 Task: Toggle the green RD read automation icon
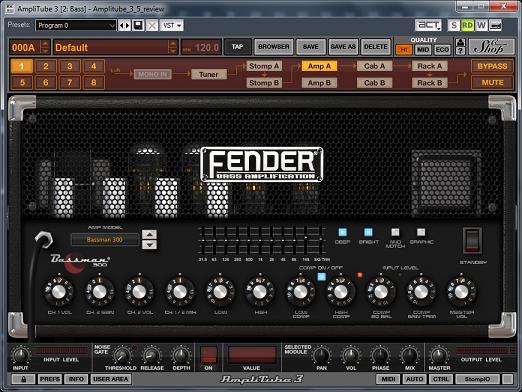pos(467,25)
